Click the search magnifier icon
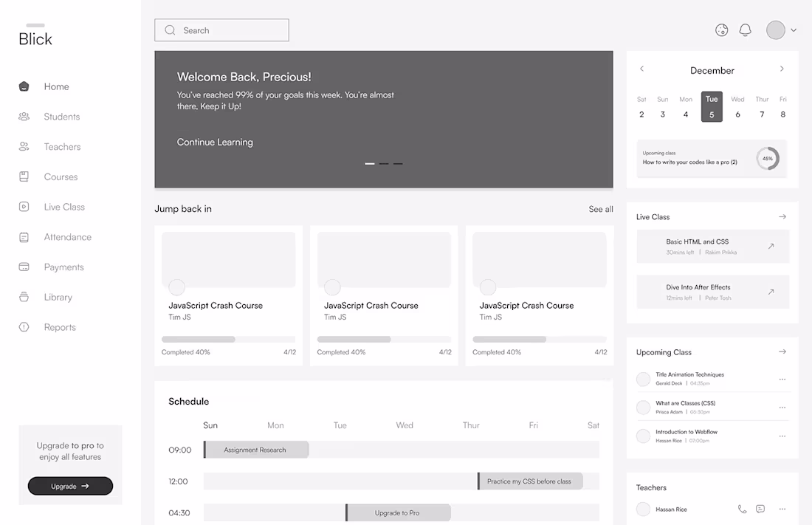 point(170,30)
